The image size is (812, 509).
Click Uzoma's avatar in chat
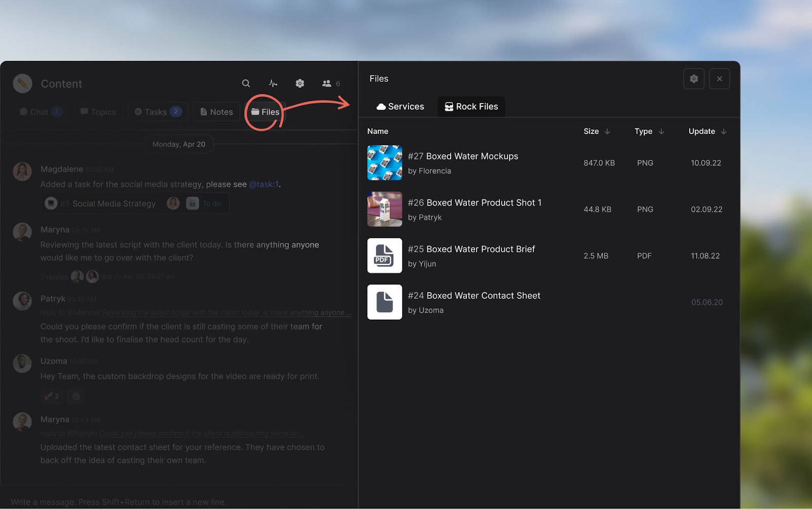click(x=22, y=363)
